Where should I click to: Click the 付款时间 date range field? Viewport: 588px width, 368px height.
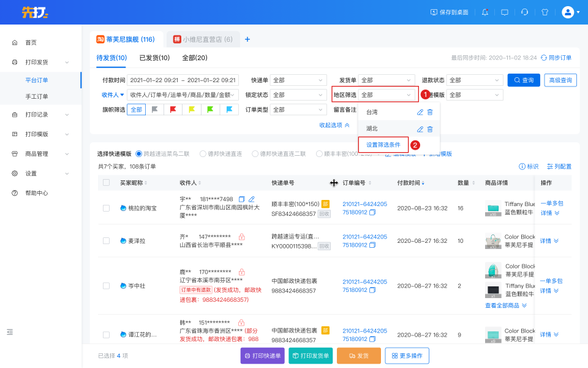click(x=183, y=80)
